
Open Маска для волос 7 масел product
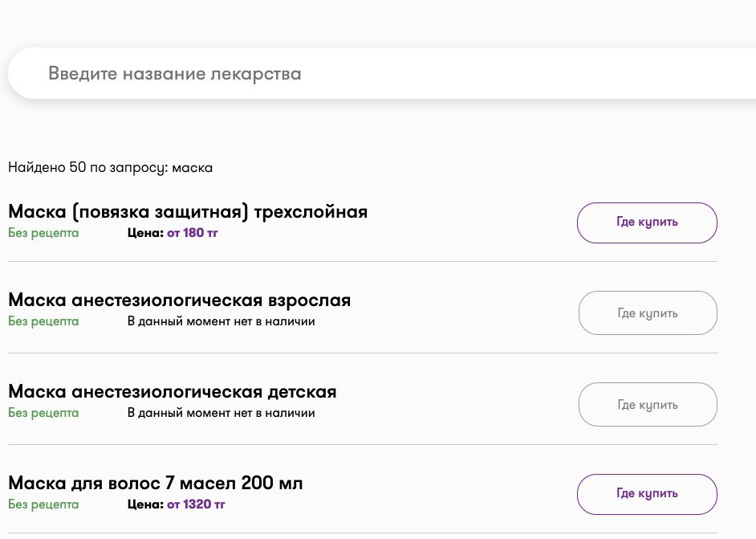click(x=155, y=483)
